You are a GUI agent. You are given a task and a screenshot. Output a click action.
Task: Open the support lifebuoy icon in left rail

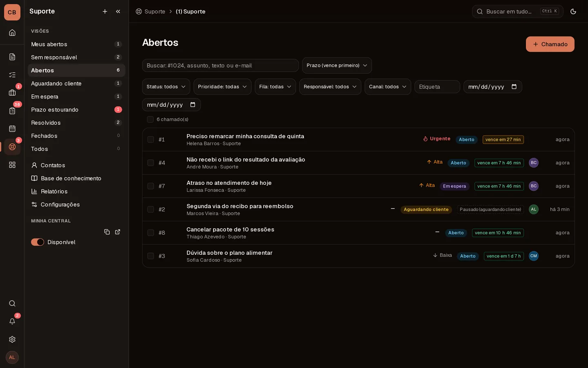12,147
